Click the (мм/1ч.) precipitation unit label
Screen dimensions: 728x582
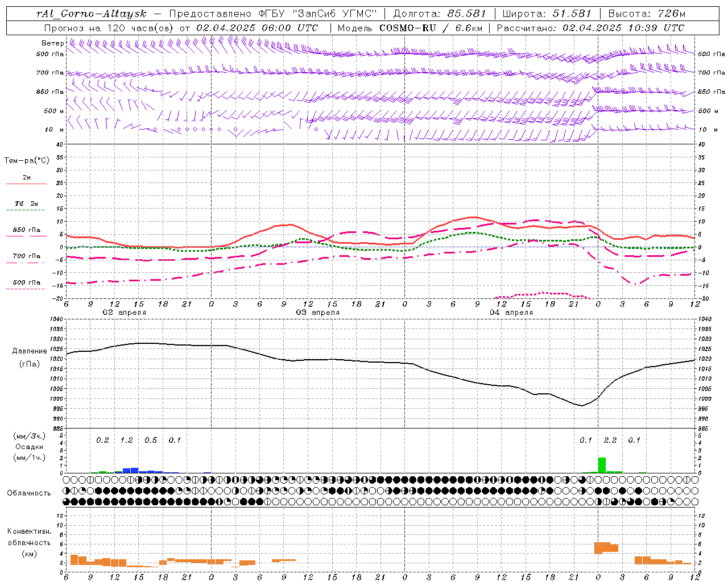click(30, 458)
